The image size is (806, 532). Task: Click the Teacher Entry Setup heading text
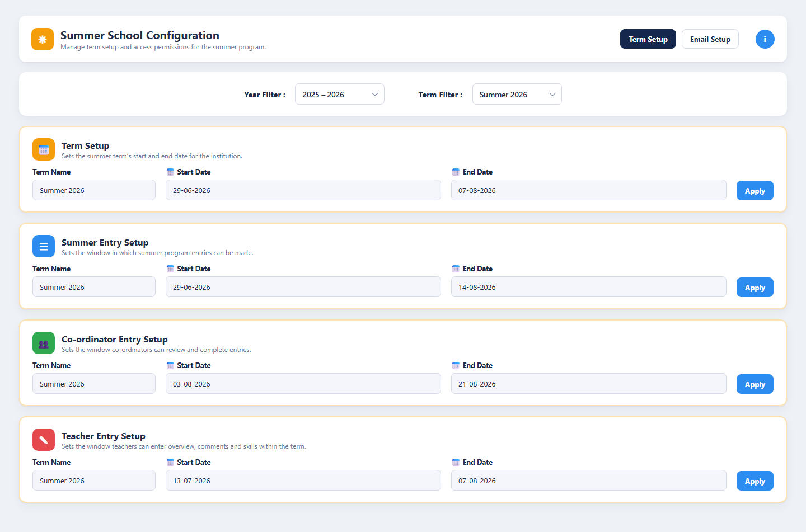pos(104,436)
